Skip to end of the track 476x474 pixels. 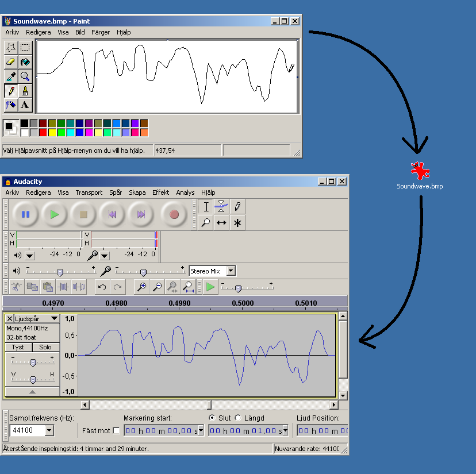141,214
